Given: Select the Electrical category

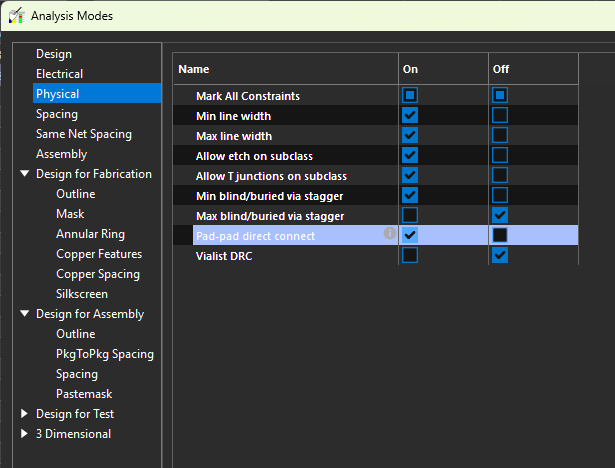Looking at the screenshot, I should point(59,74).
